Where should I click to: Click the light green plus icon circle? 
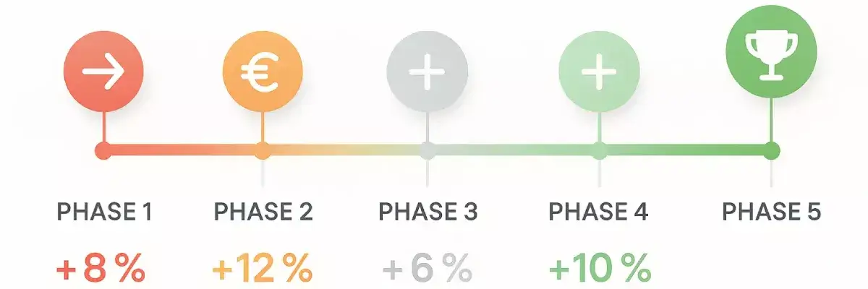(599, 74)
